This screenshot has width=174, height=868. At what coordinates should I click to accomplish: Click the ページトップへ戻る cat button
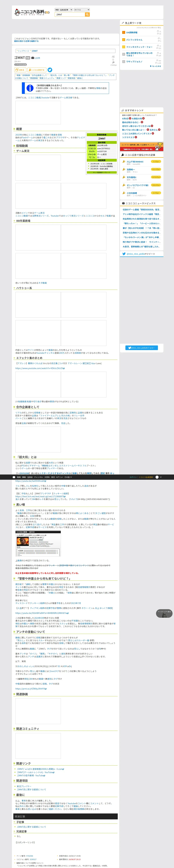tap(164, 613)
